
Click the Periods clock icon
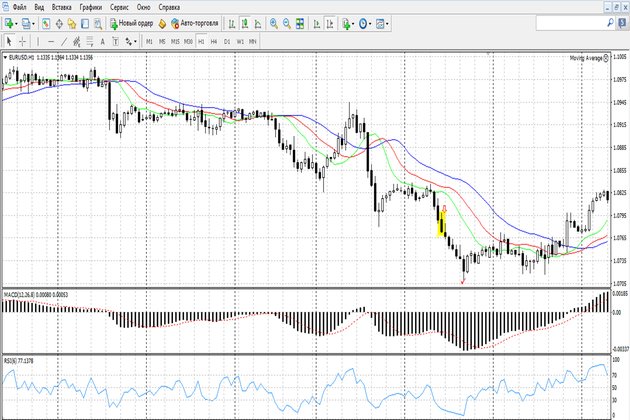click(363, 24)
